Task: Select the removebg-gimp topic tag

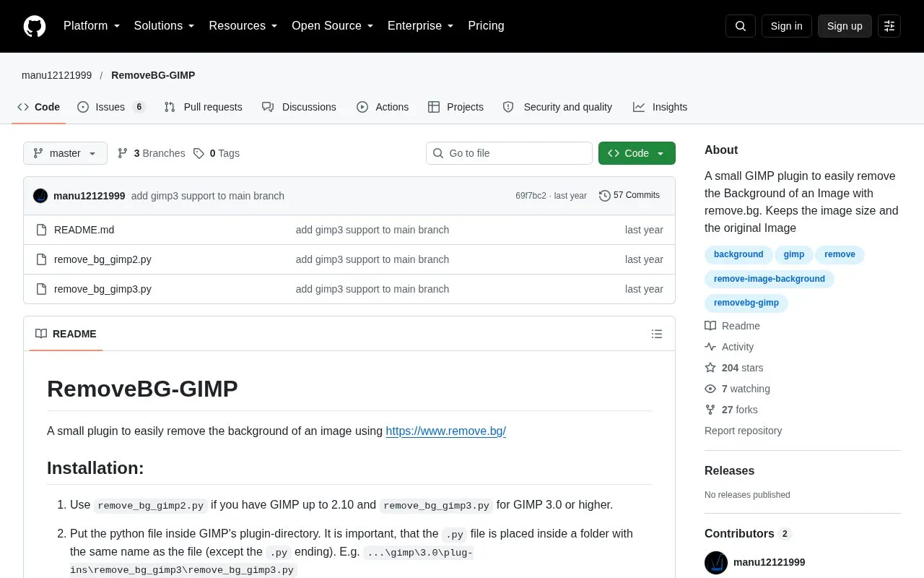Action: pos(746,303)
